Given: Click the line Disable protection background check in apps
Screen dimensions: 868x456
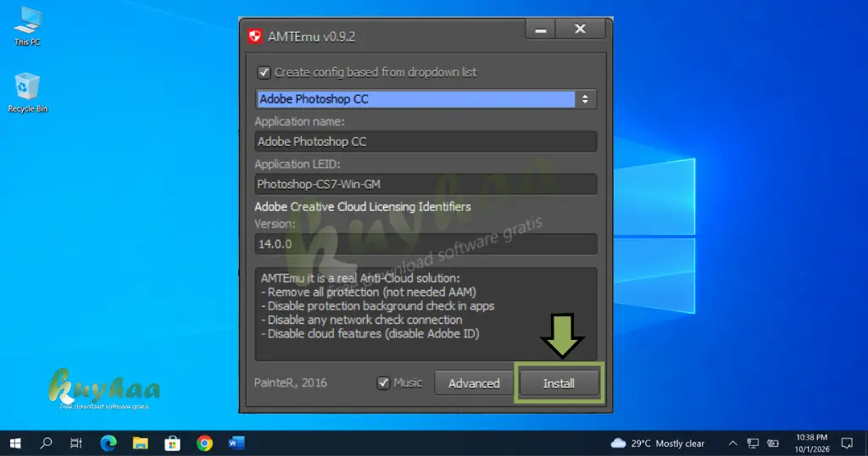Looking at the screenshot, I should click(377, 306).
